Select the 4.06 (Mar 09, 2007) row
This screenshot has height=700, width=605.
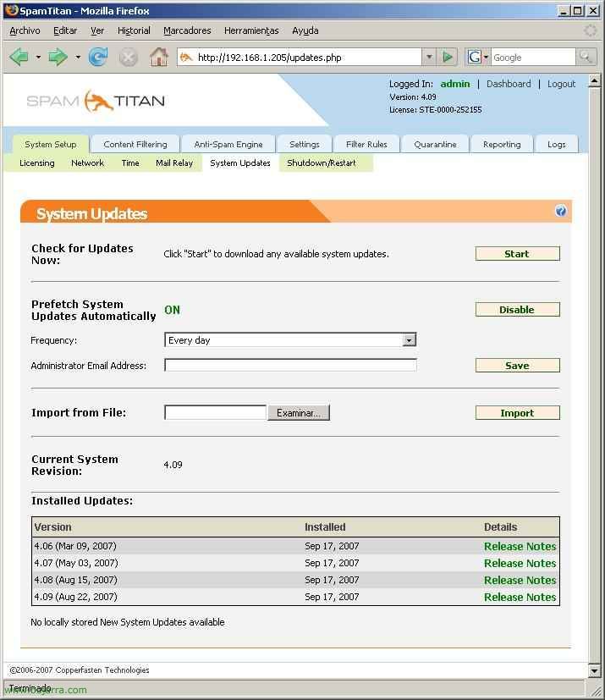(x=295, y=546)
